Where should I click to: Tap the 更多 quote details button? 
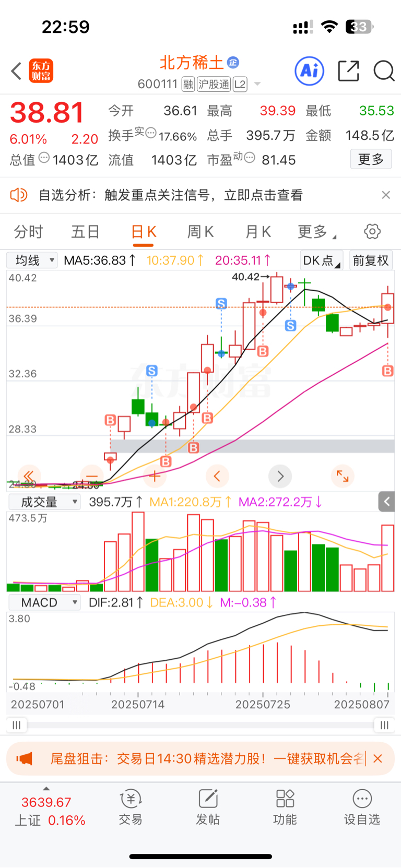click(x=371, y=159)
